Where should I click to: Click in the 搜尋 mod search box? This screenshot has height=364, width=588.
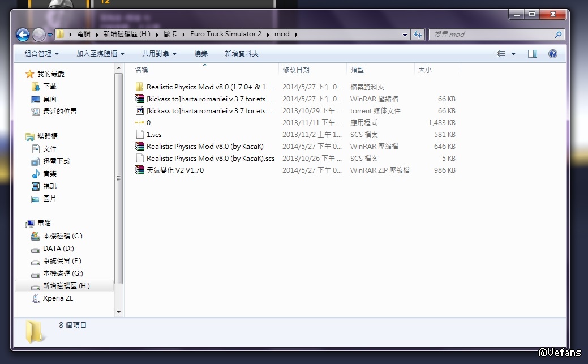pyautogui.click(x=491, y=35)
